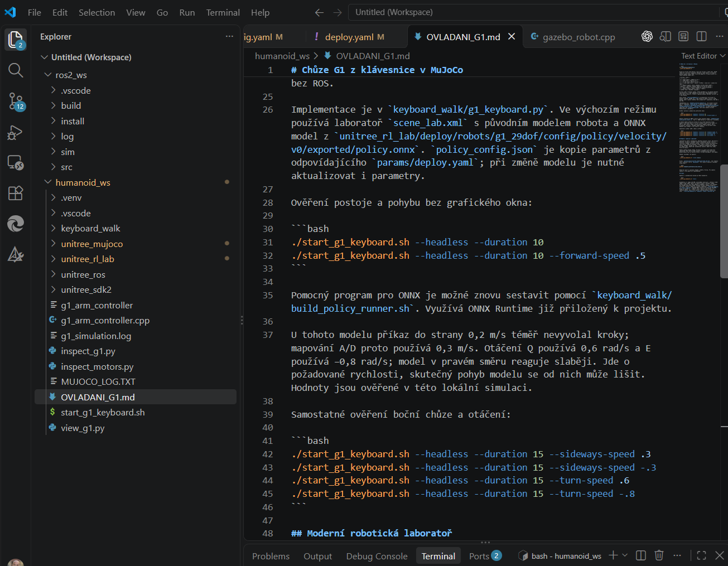Click the line number 37 gutter
Viewport: 728px width, 566px height.
[x=268, y=335]
